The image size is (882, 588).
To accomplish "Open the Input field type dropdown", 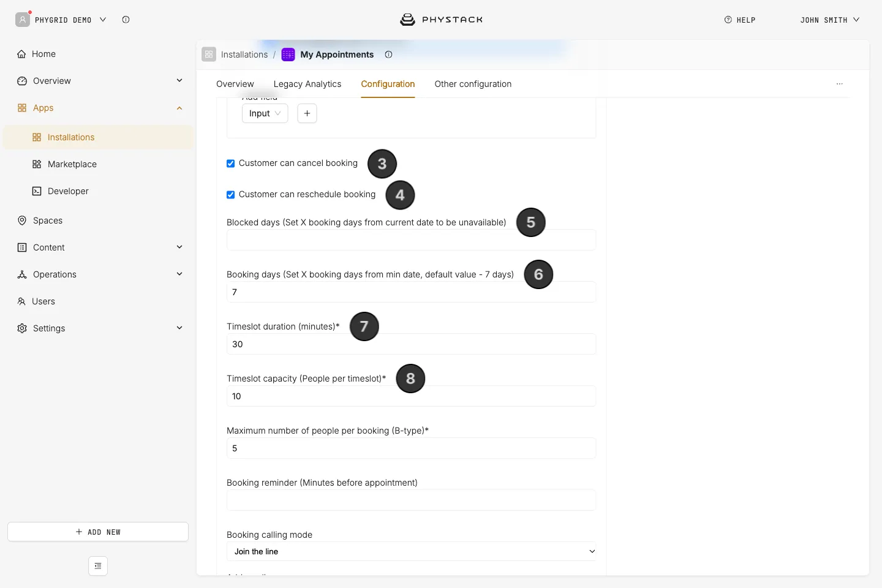I will click(x=265, y=113).
